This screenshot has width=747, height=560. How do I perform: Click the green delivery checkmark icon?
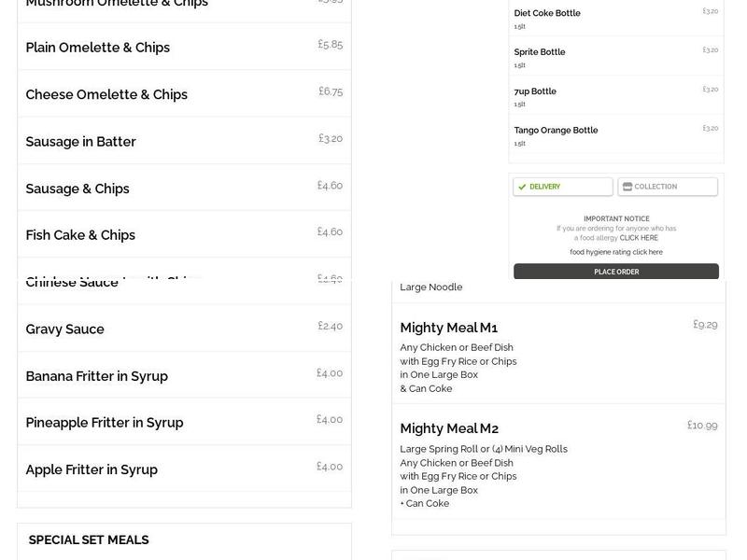pyautogui.click(x=520, y=187)
